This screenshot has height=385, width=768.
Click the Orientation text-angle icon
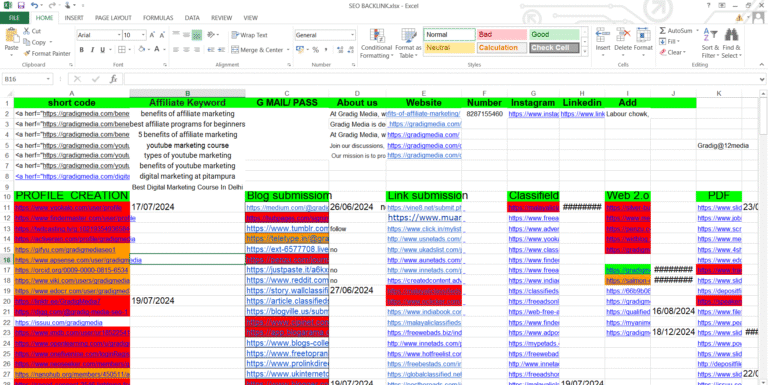[x=211, y=35]
